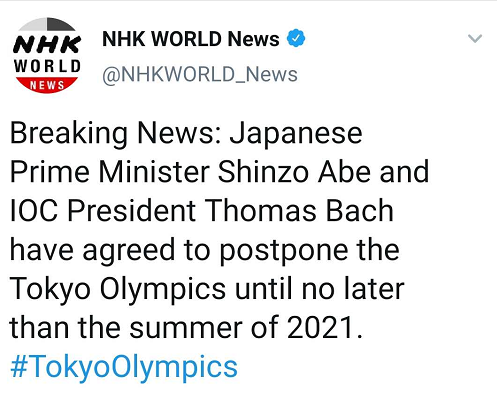Click the gray semicircle atop the NHK logo

tap(47, 24)
